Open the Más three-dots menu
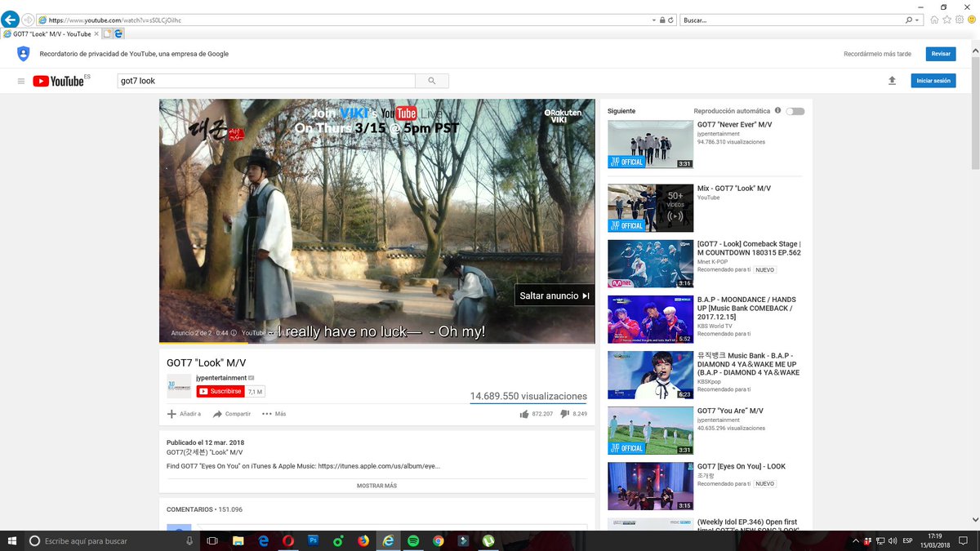Image resolution: width=980 pixels, height=551 pixels. [x=274, y=414]
